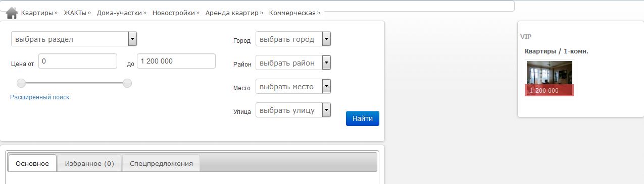Image resolution: width=644 pixels, height=184 pixels.
Task: Open the Расширенный поиск link
Action: (x=40, y=97)
